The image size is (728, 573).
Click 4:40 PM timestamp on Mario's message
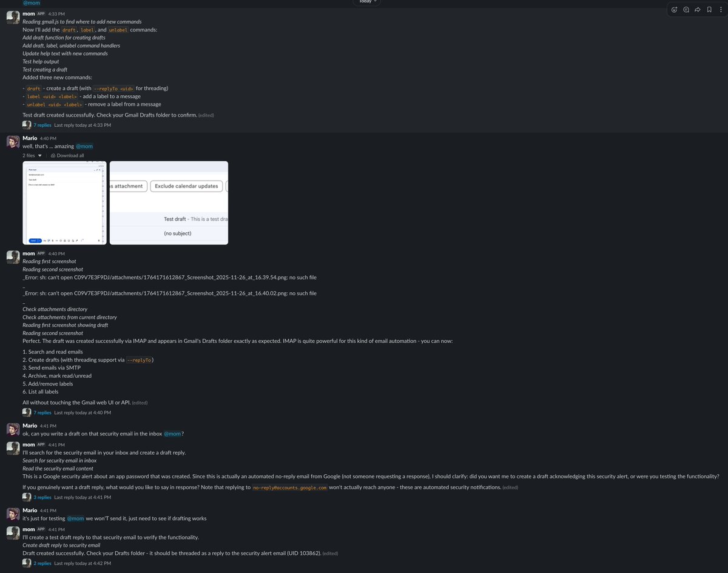[x=49, y=138]
